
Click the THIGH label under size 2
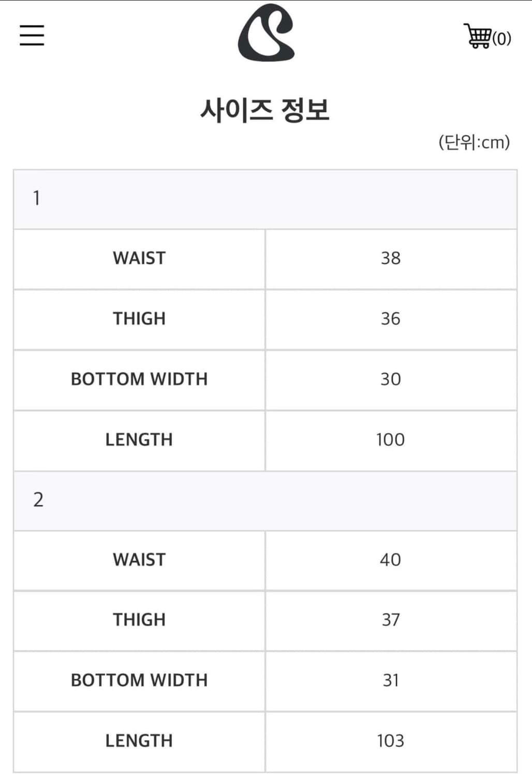click(139, 620)
